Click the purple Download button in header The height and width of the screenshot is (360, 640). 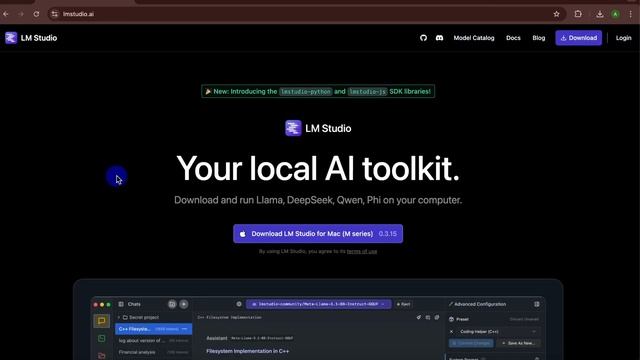(x=578, y=38)
